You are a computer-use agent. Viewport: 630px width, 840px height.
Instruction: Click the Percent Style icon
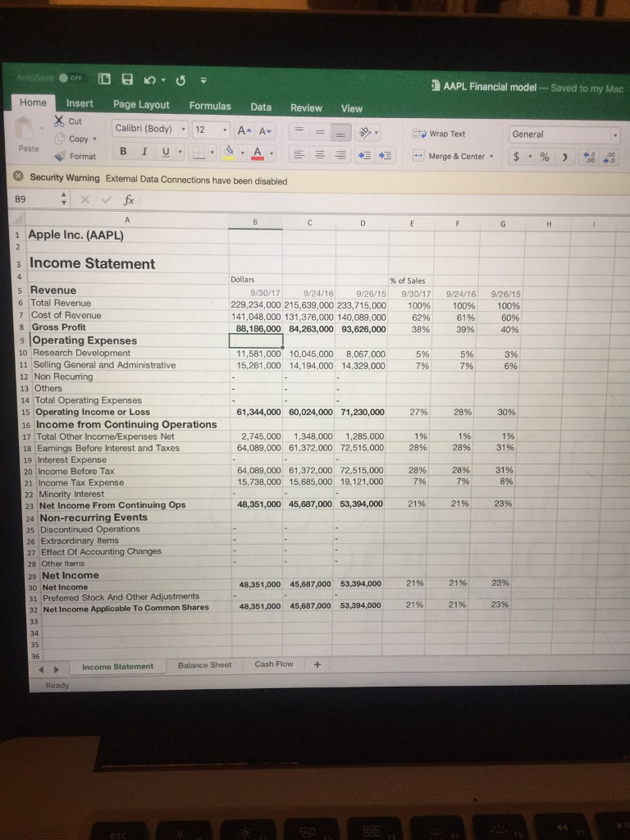tap(545, 157)
